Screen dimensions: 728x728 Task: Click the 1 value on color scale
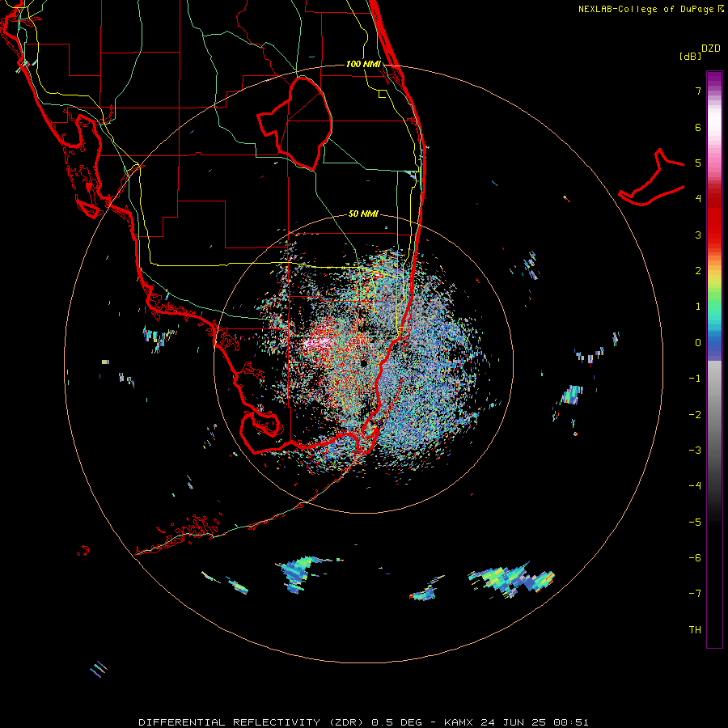(698, 307)
